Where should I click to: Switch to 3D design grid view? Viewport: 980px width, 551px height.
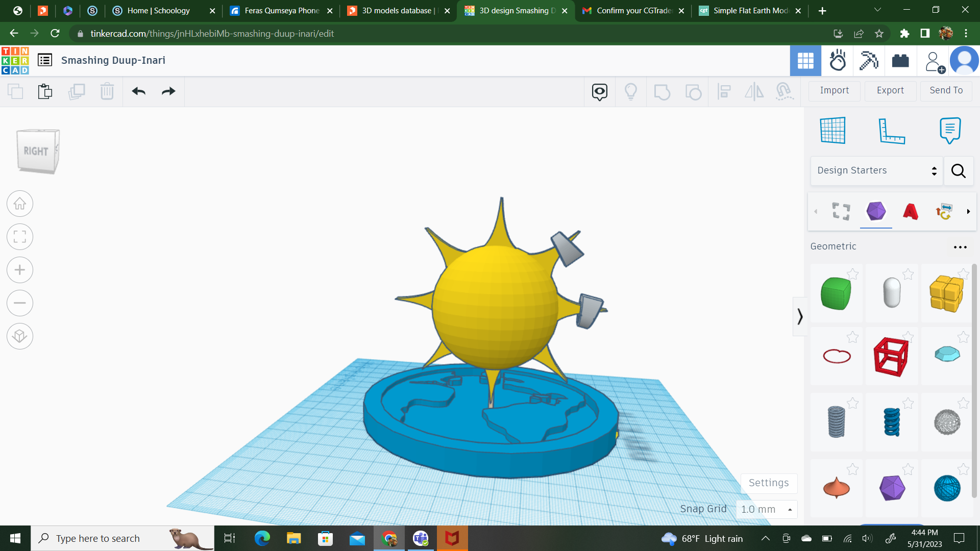tap(805, 61)
